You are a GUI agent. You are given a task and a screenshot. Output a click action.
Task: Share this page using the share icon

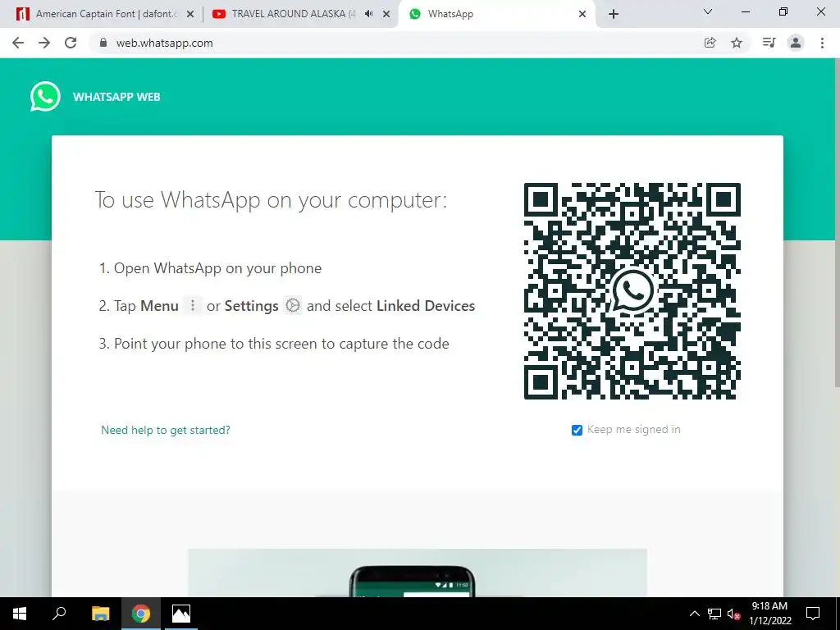coord(710,43)
